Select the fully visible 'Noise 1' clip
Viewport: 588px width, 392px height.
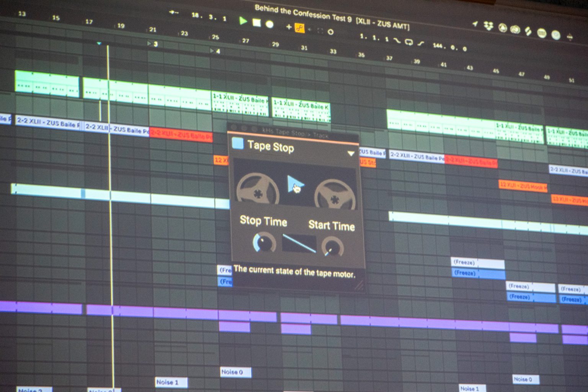tap(171, 382)
